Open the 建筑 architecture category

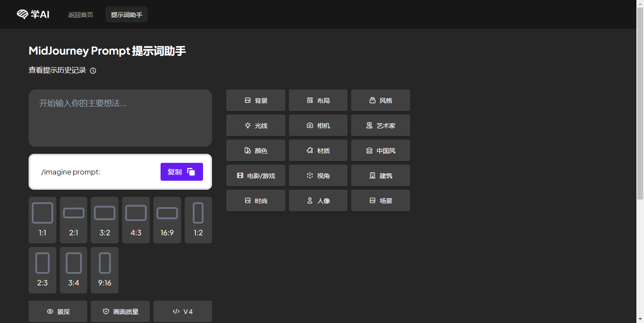[381, 175]
